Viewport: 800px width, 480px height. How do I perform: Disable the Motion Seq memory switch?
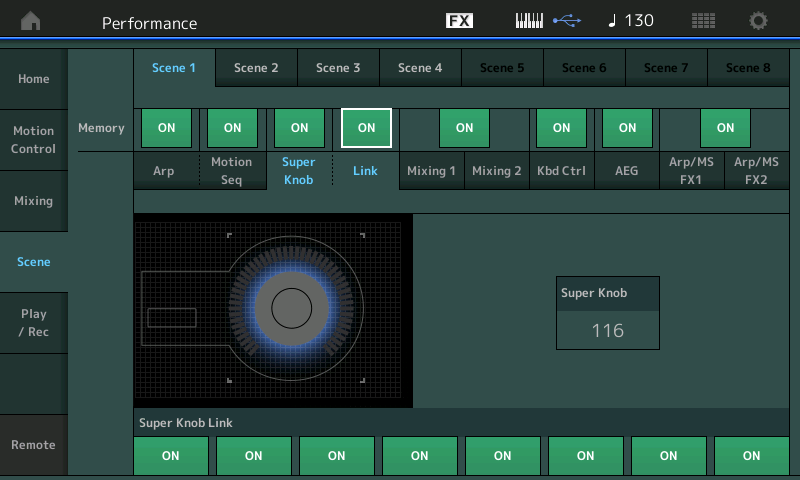(x=232, y=128)
